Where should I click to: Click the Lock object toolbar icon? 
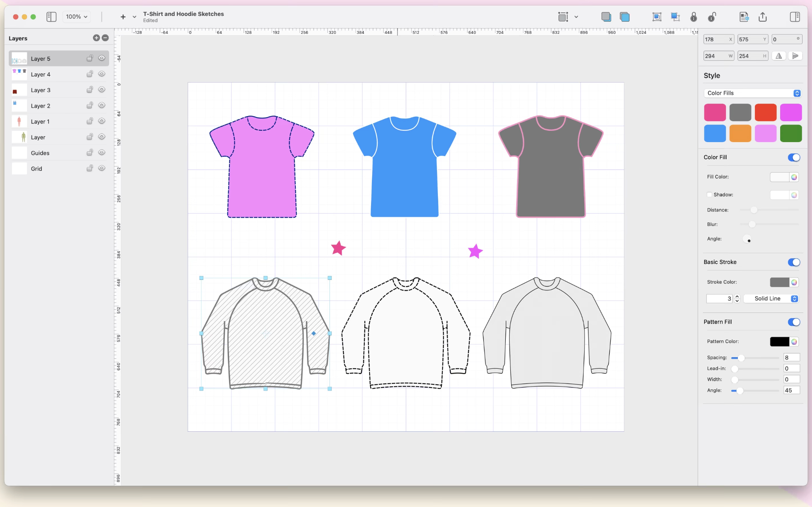(x=694, y=17)
